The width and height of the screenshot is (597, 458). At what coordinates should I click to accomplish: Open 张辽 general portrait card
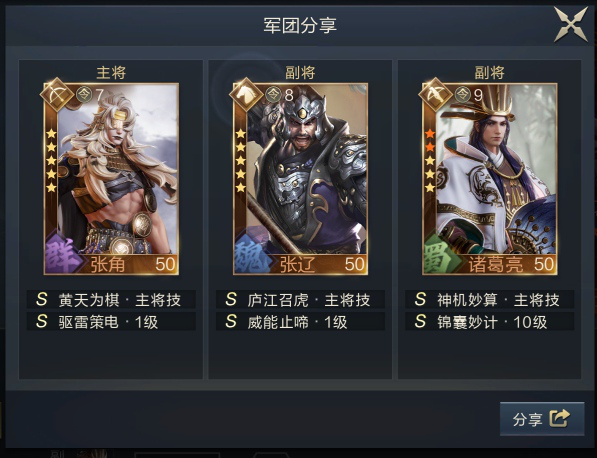300,179
